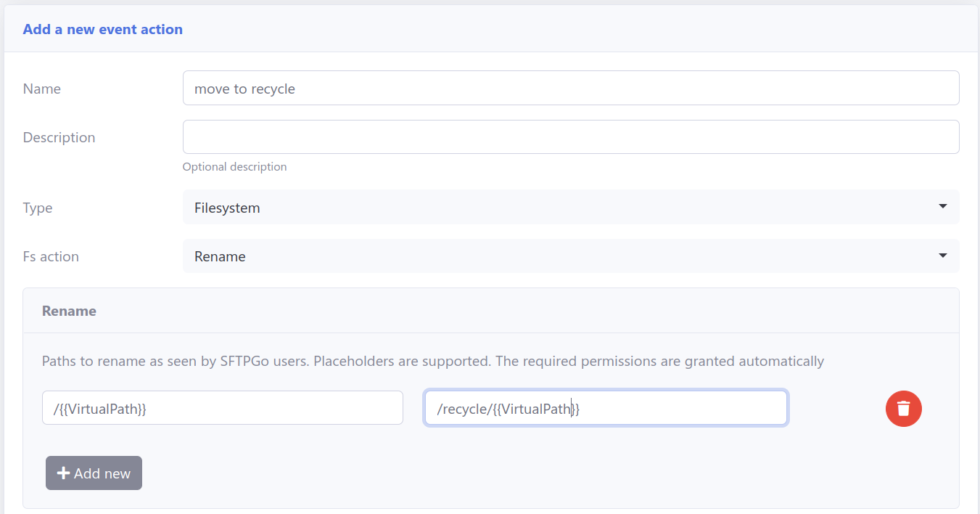980x514 pixels.
Task: Focus the target path field '/recycle/{{VirtualPath}}'
Action: click(x=606, y=408)
